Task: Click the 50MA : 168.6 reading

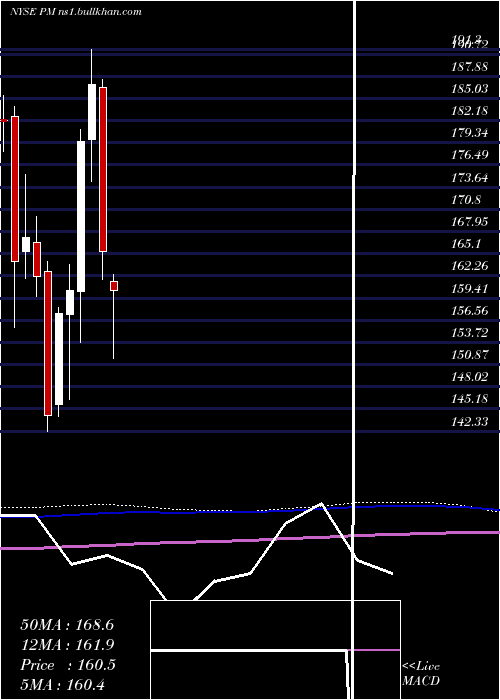Action: click(x=67, y=625)
